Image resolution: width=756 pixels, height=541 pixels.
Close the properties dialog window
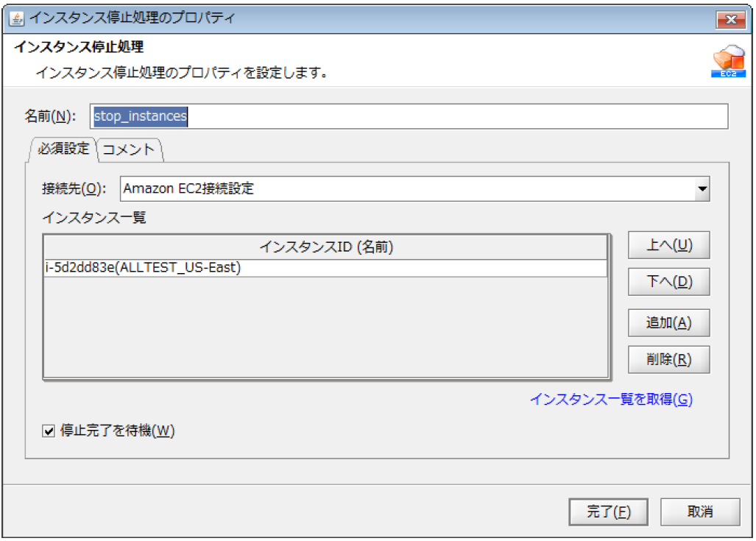(732, 18)
